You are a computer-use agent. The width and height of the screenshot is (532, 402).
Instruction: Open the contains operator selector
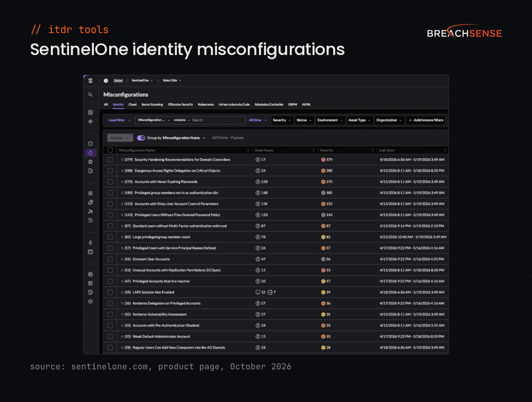182,120
